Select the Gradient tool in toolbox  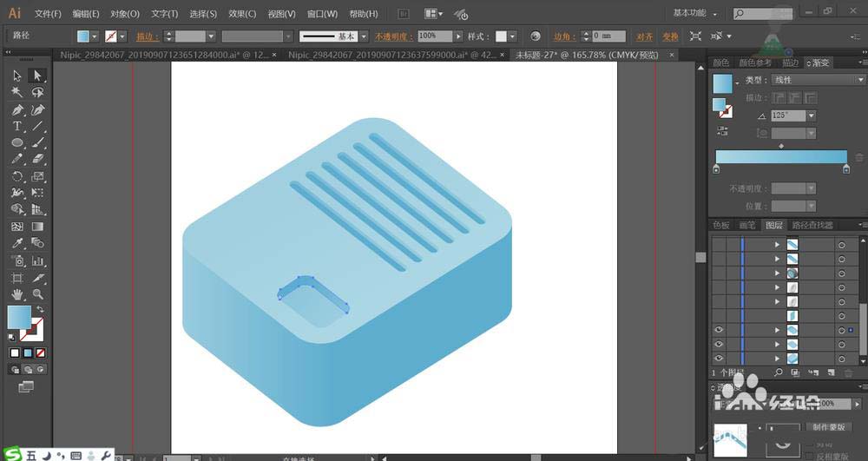37,227
